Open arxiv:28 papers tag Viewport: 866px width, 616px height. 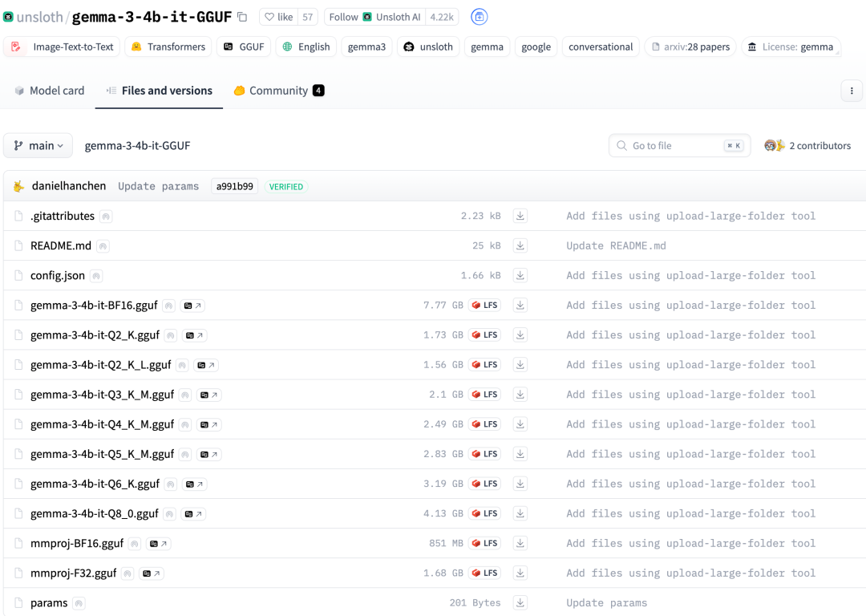click(690, 47)
